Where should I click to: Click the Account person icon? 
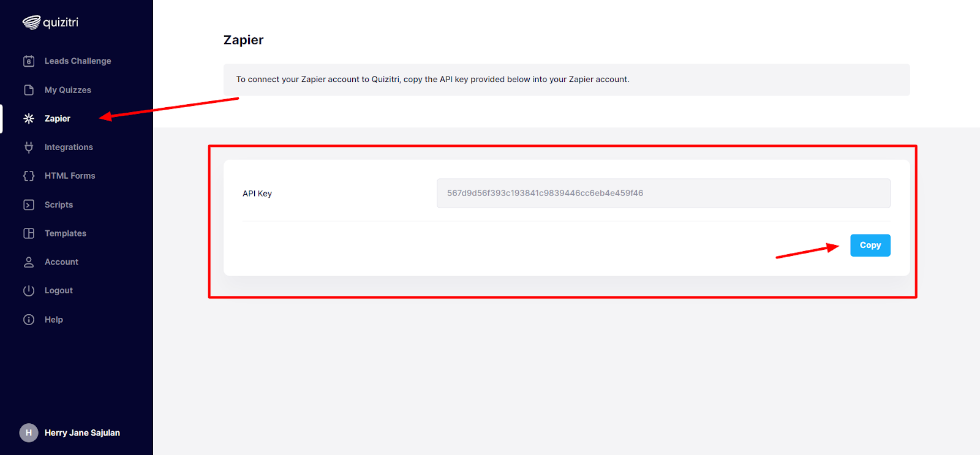pyautogui.click(x=29, y=262)
